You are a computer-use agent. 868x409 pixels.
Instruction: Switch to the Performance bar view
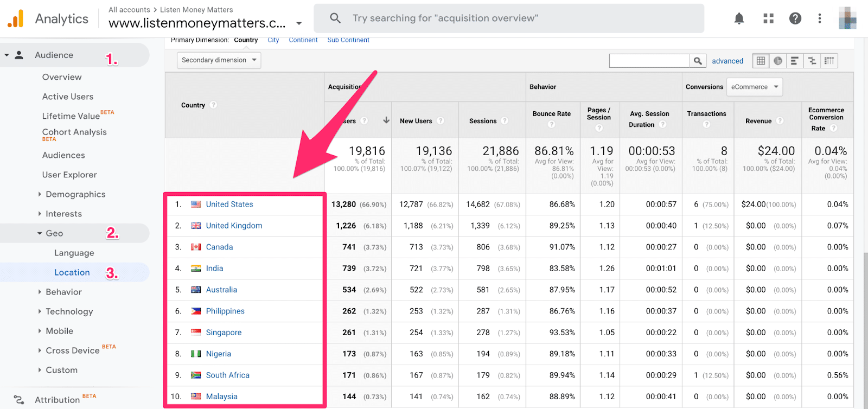point(794,61)
